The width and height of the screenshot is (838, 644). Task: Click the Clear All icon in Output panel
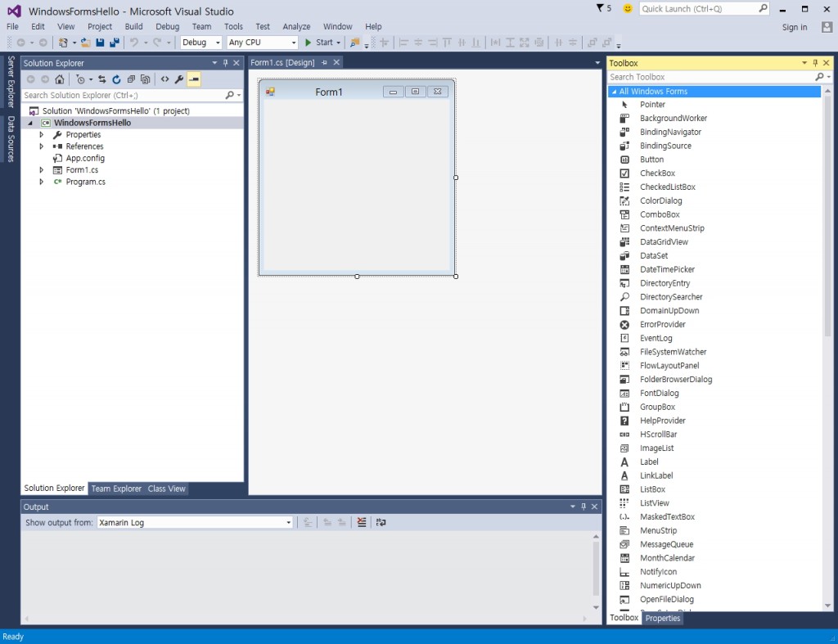362,522
